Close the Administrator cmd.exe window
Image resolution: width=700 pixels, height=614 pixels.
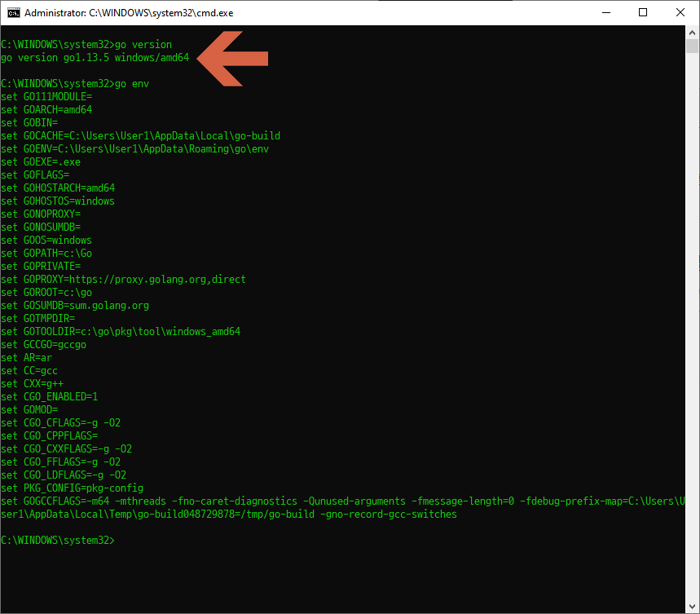tap(680, 12)
